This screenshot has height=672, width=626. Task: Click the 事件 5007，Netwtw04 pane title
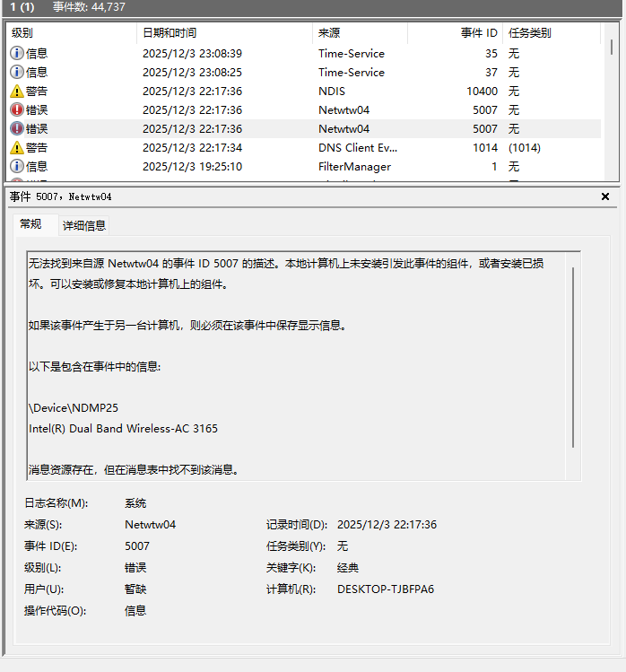(x=60, y=196)
